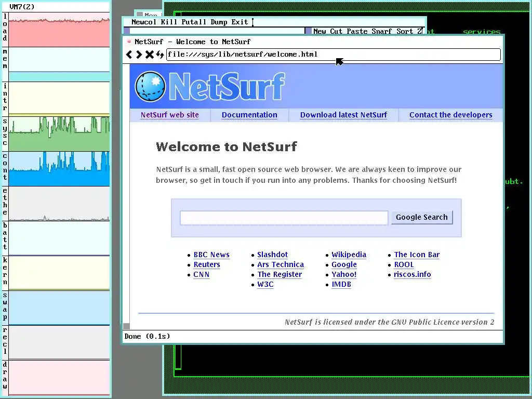Click Dump in the acme menu
The image size is (532, 399).
(x=219, y=22)
